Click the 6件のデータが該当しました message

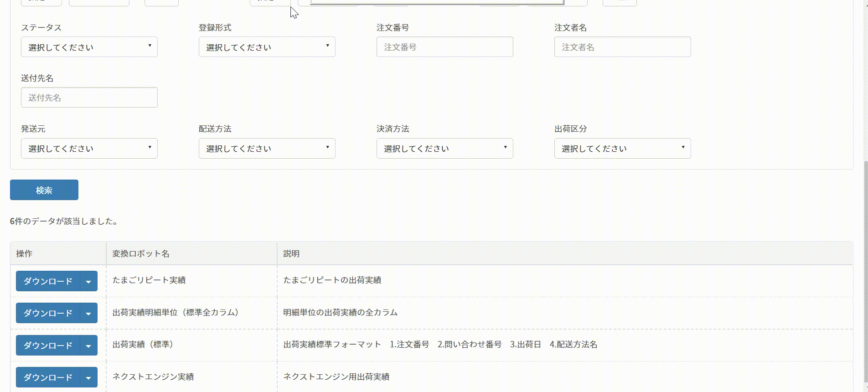(x=64, y=221)
